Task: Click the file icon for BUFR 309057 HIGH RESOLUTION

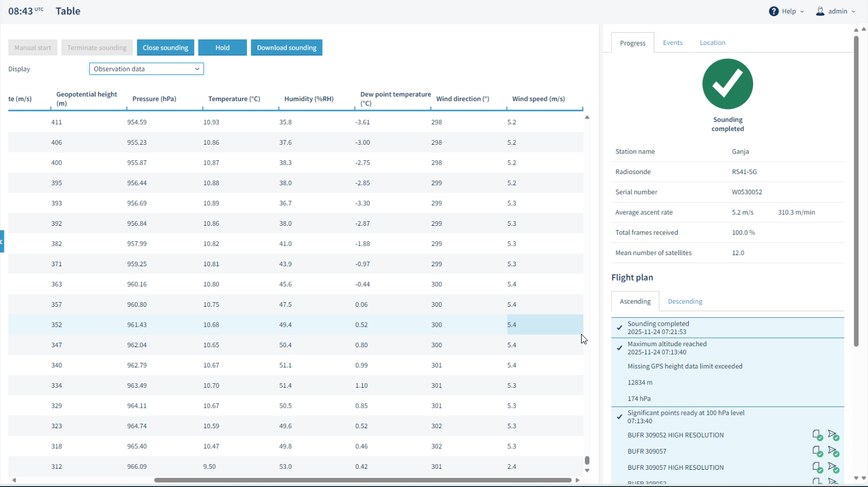Action: click(817, 467)
